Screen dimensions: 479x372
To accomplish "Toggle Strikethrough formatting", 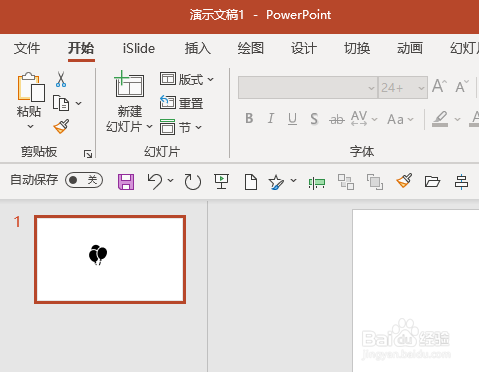I will pyautogui.click(x=337, y=119).
